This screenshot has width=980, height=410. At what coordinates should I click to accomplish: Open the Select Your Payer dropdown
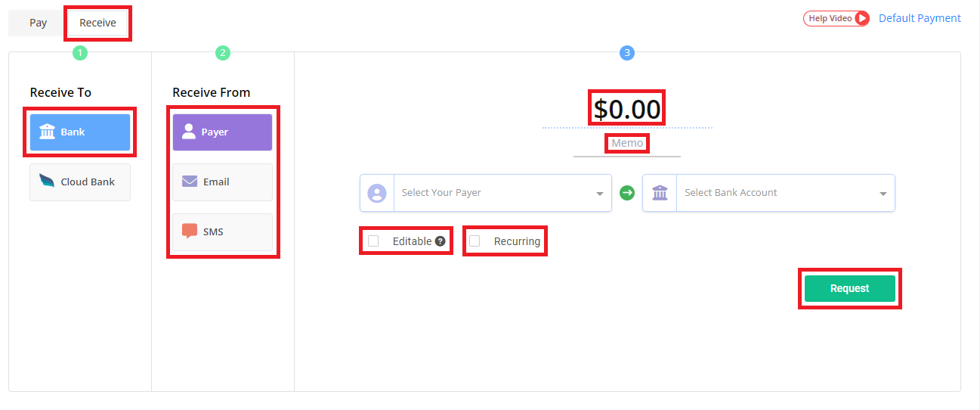502,193
